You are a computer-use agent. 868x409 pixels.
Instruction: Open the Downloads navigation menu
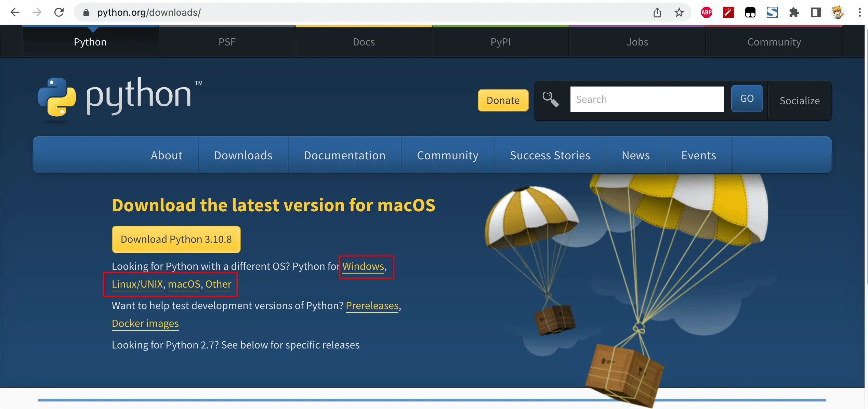click(243, 155)
